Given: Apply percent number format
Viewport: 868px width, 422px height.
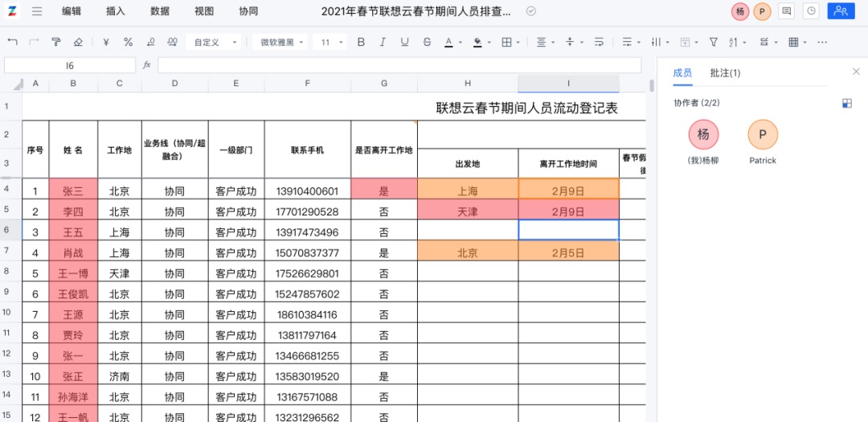Looking at the screenshot, I should (128, 42).
